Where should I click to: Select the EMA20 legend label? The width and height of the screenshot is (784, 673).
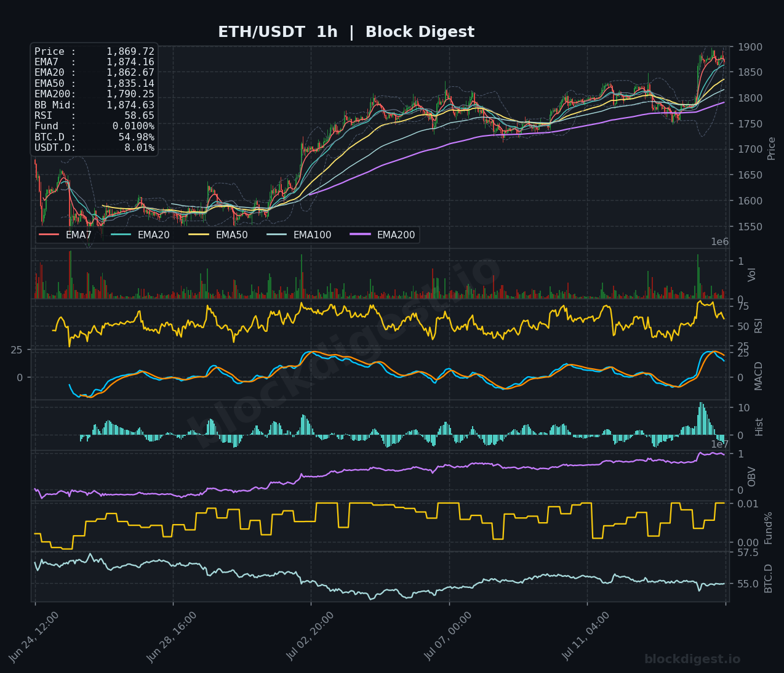153,235
